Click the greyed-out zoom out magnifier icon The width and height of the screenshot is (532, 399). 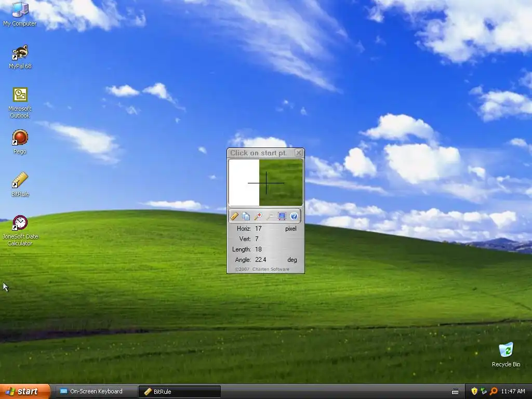(x=270, y=216)
